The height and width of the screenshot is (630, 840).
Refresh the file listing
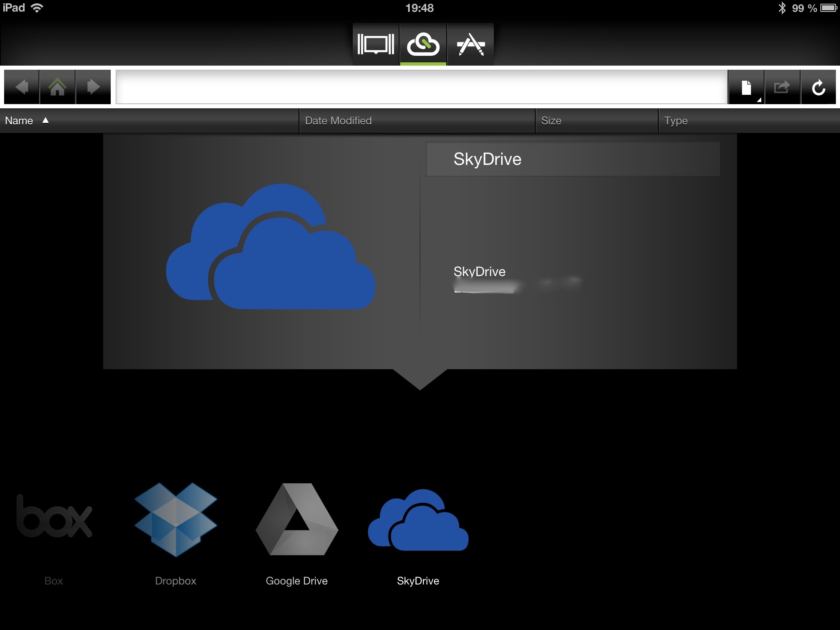click(818, 87)
